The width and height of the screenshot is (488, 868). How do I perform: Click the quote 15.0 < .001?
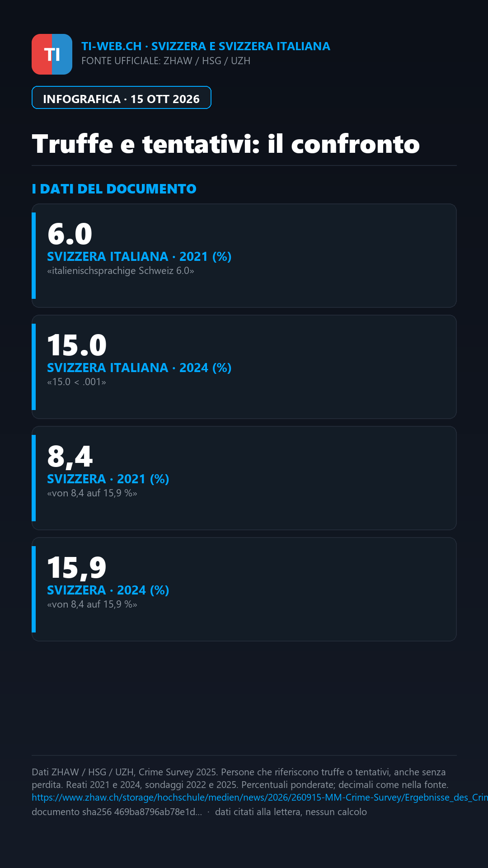pyautogui.click(x=76, y=382)
